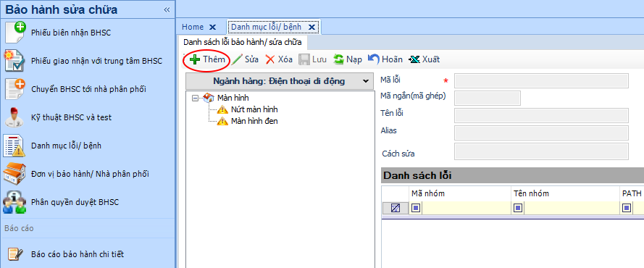Open Đơn vị bảo hành/ Nhà phân phối icon
The image size is (644, 268).
pyautogui.click(x=14, y=174)
